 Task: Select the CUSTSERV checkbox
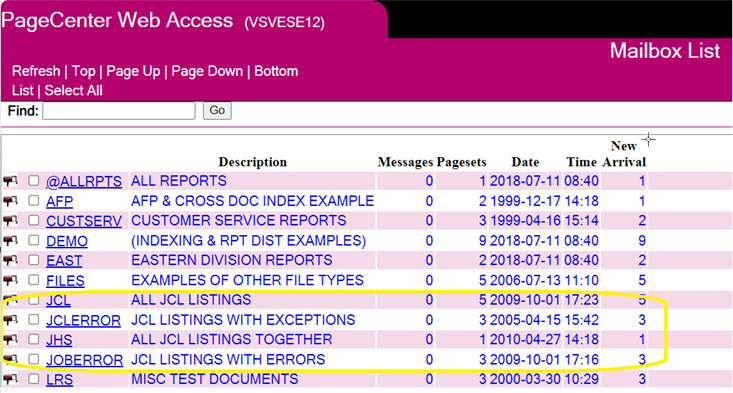coord(34,220)
